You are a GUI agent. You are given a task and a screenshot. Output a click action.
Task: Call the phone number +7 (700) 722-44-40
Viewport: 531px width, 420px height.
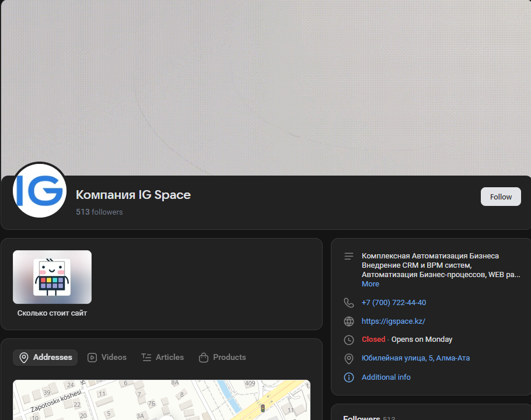393,303
